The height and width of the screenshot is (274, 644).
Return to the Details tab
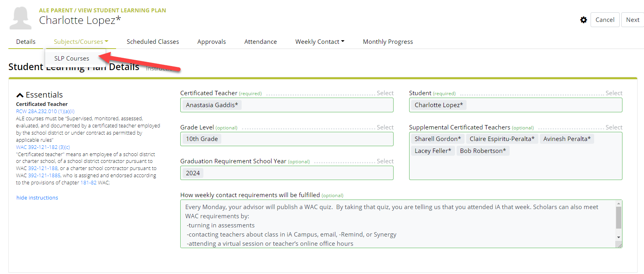click(x=26, y=41)
